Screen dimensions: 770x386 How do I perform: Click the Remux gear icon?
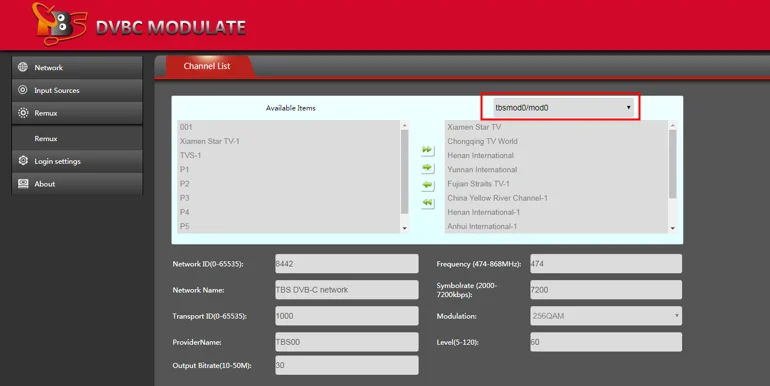click(23, 112)
